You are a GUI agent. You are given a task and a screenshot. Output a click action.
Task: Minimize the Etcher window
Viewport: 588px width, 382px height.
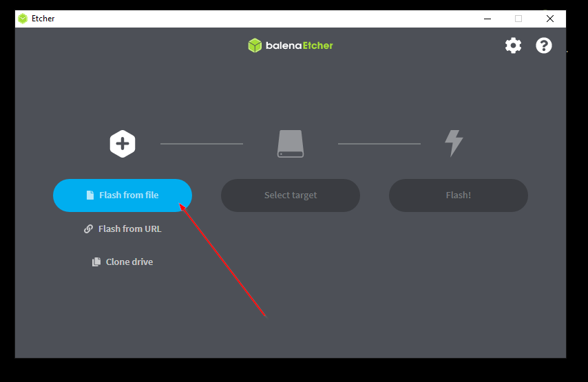pos(487,19)
